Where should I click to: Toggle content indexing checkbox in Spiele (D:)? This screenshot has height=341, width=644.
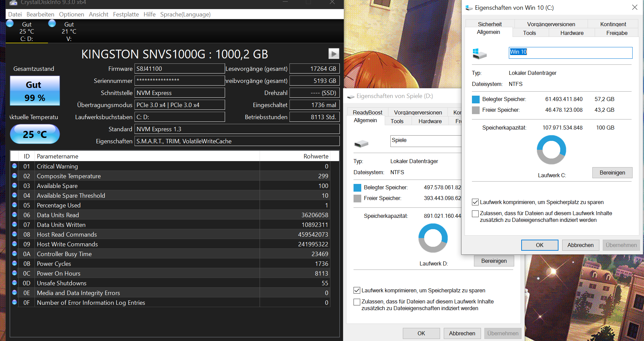click(x=357, y=302)
